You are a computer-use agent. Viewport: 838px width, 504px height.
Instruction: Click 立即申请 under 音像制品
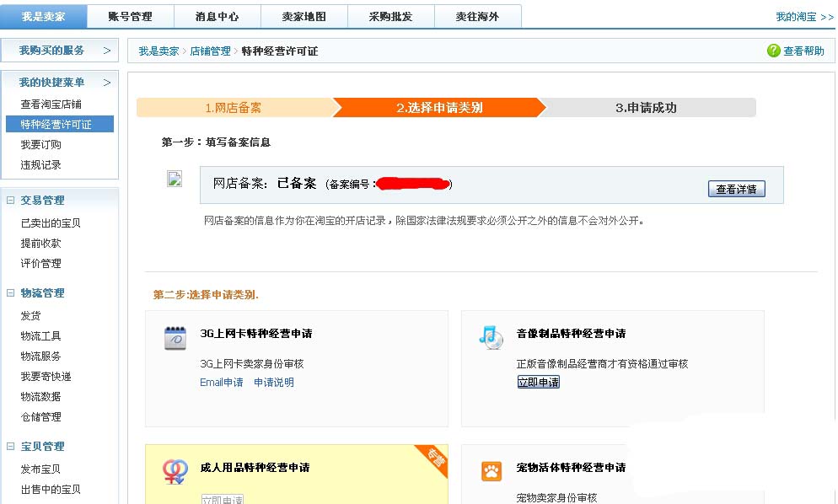pyautogui.click(x=538, y=382)
